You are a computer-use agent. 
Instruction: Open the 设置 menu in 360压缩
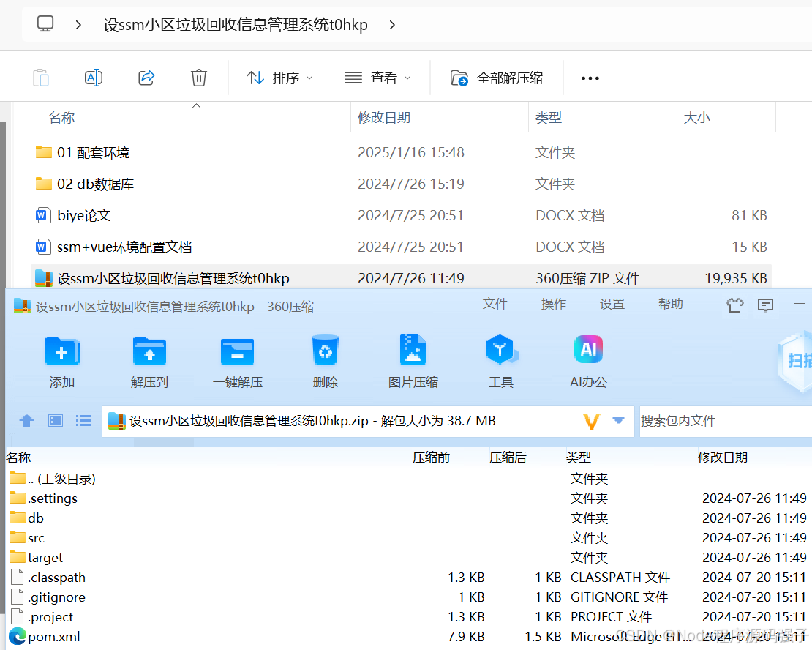612,305
